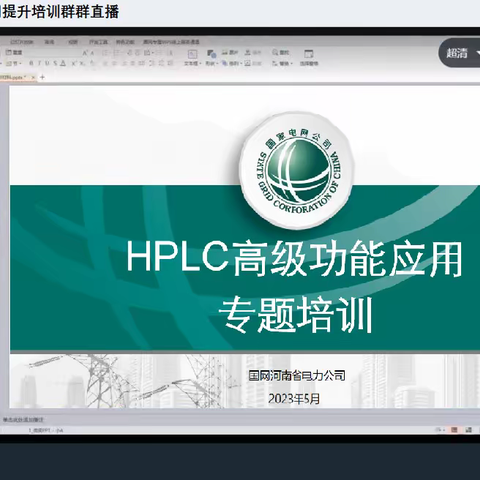Click the 国网河南省电力公司 subtitle text

pyautogui.click(x=297, y=376)
